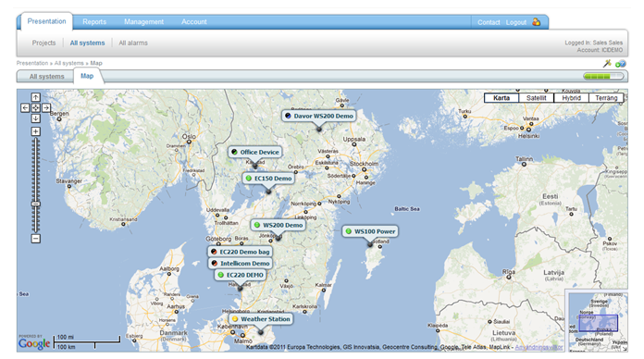The height and width of the screenshot is (359, 644).
Task: Click Presentation in the breadcrumb
Action: tap(32, 63)
